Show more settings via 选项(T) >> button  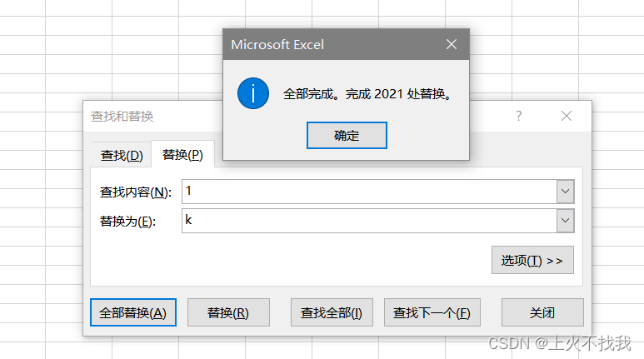[532, 260]
